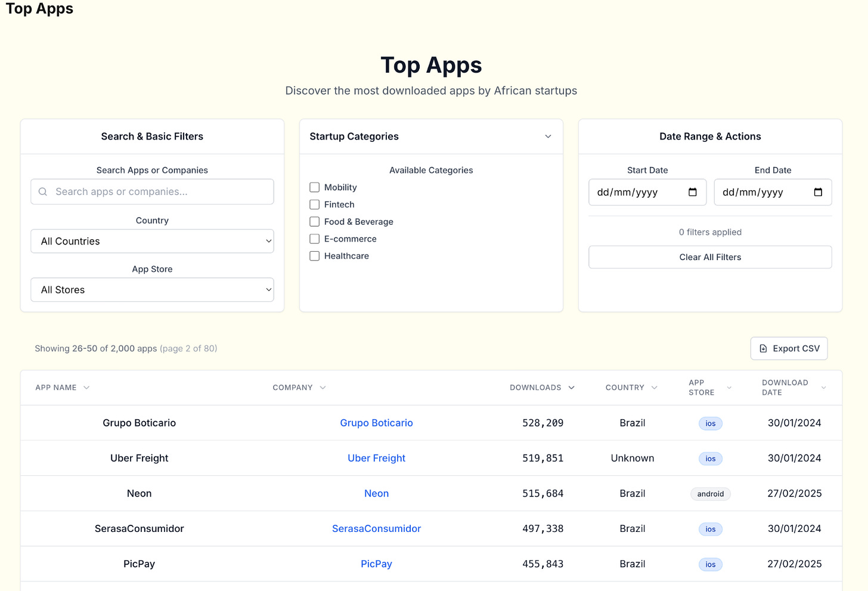Sort by App Store column arrow

728,388
